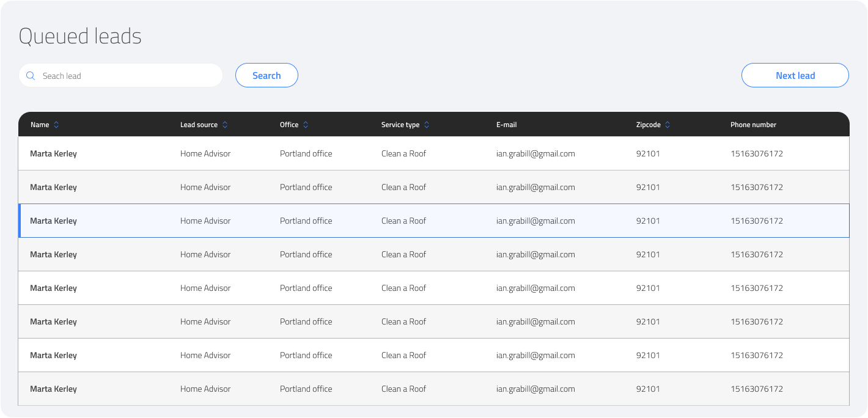
Task: Click the sort icon beside Lead source
Action: point(225,124)
